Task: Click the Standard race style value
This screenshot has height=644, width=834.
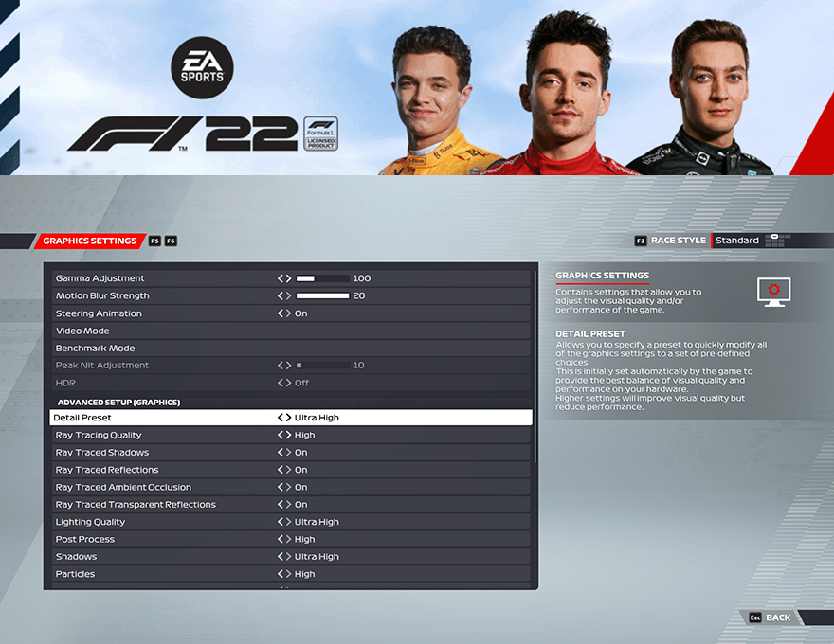Action: point(737,241)
